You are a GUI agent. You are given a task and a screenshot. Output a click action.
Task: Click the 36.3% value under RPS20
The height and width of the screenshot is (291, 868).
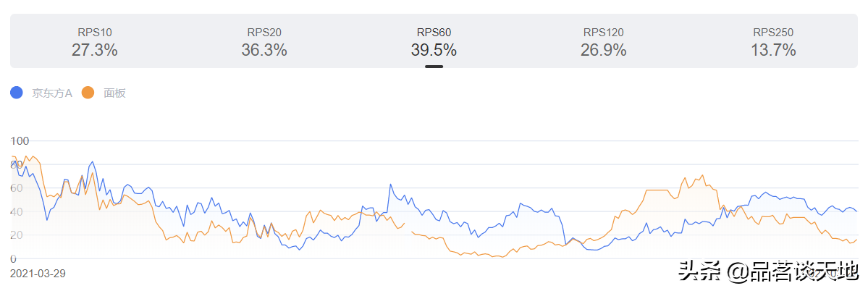coord(264,50)
